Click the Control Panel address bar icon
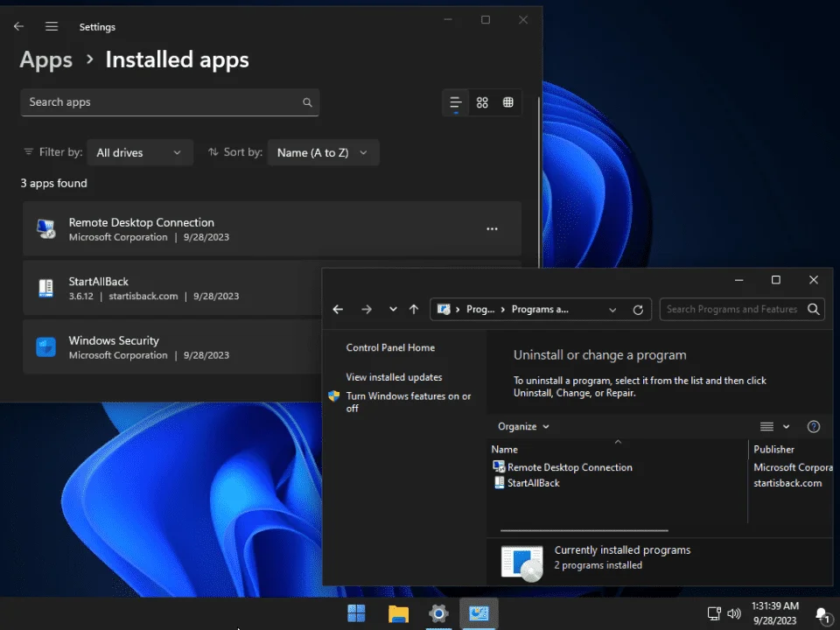 click(x=444, y=309)
